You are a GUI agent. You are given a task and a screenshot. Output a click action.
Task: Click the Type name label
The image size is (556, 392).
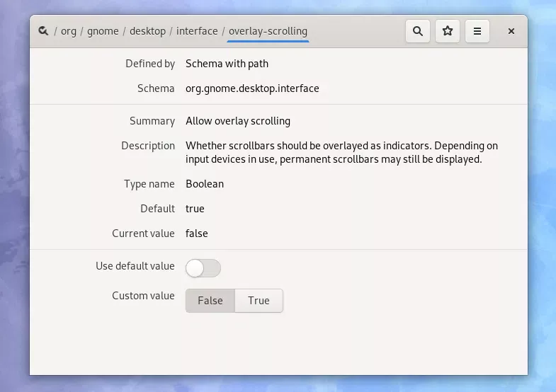149,184
